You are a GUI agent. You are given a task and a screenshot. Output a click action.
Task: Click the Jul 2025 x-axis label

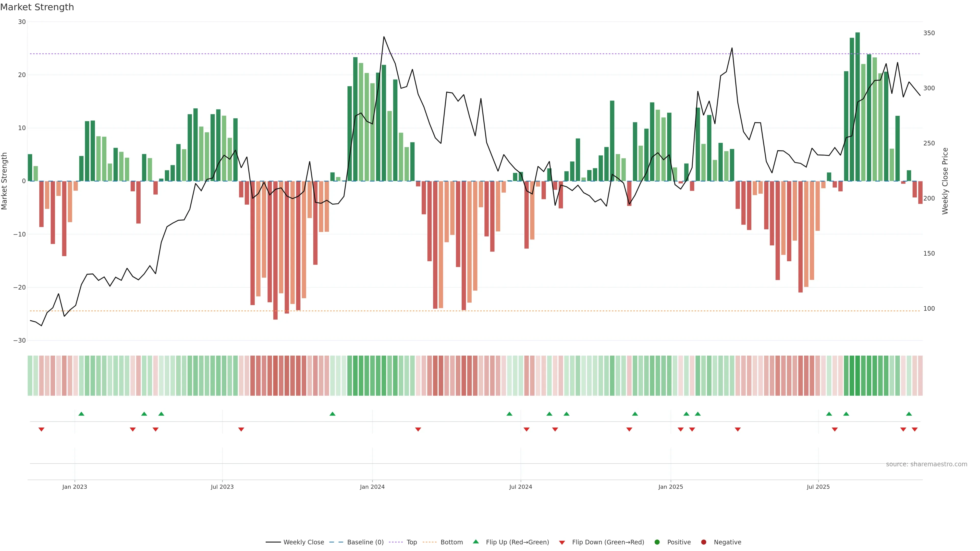pos(818,487)
